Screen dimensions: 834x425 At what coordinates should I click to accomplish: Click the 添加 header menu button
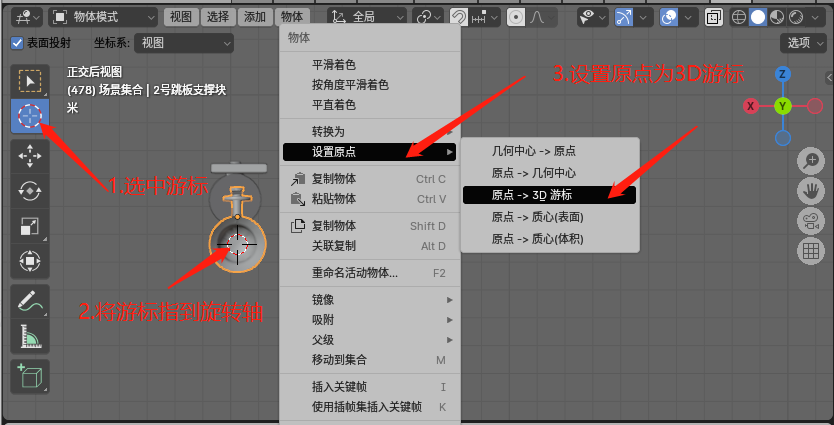click(x=255, y=18)
